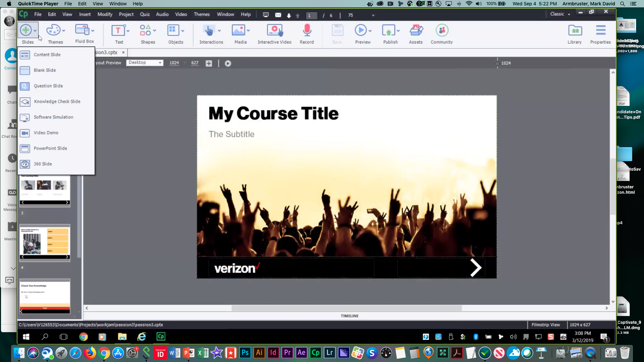Select slide 4 thumbnail in filmstrip
Viewport: 644px width, 362px height.
[45, 242]
